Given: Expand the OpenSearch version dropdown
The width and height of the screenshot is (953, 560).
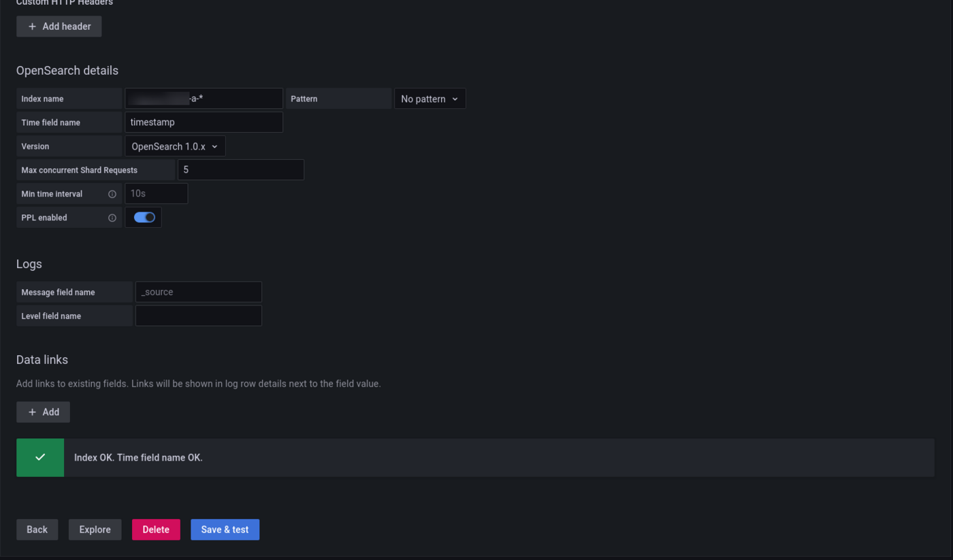Looking at the screenshot, I should [175, 146].
